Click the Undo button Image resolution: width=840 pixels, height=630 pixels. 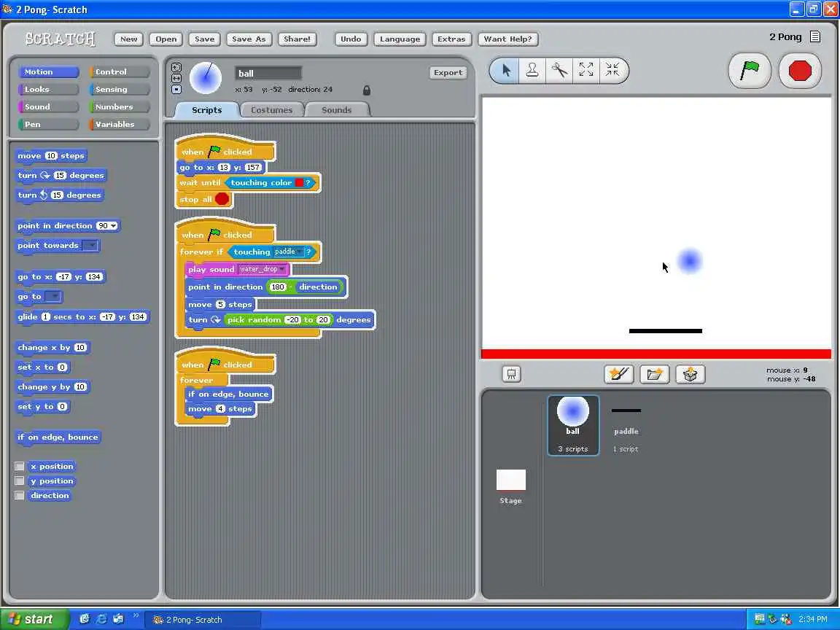click(351, 39)
